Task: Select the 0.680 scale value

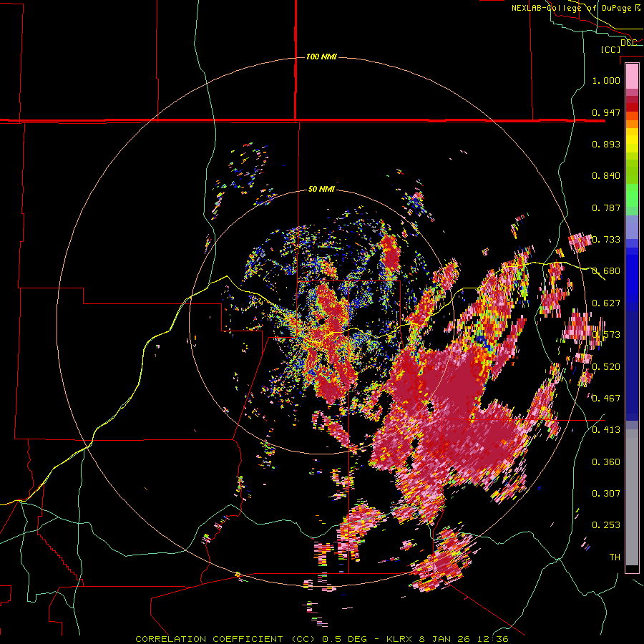Action: pos(606,271)
